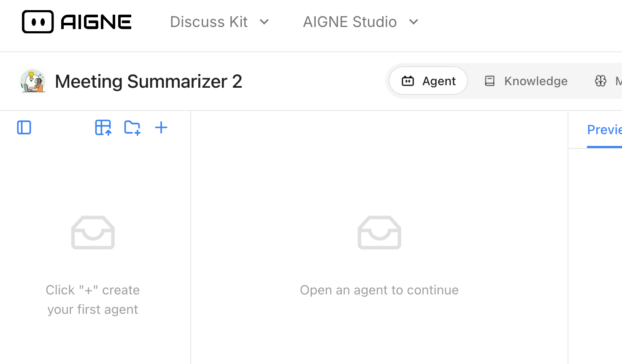Click the AIGNE wordmark text

click(x=96, y=22)
